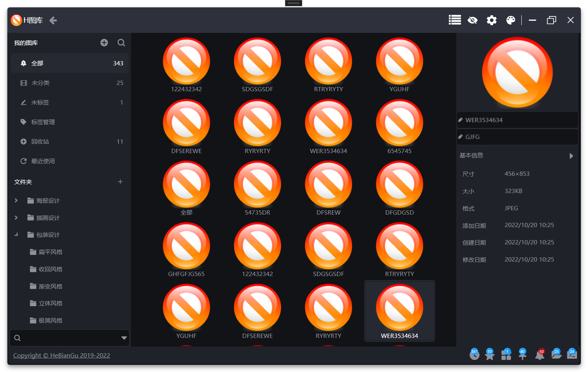This screenshot has height=372, width=588.
Task: Open 收回风格 subfolder
Action: pyautogui.click(x=46, y=269)
